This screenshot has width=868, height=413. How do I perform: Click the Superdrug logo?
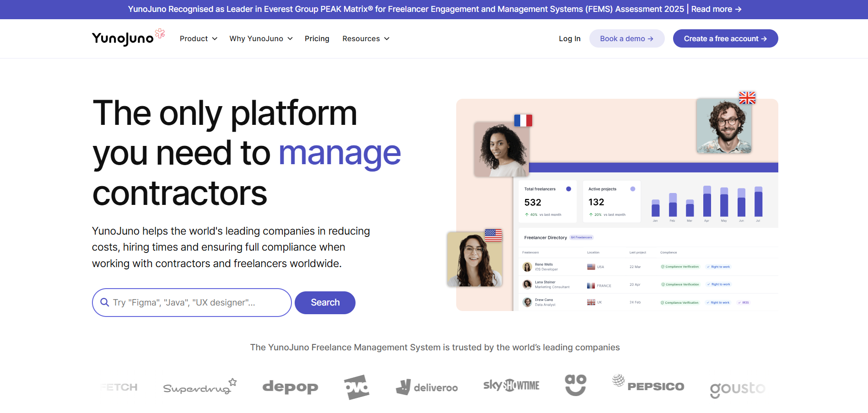pos(200,387)
